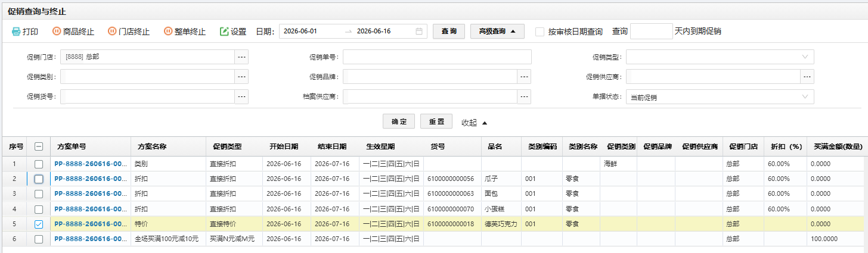Open 促销门店 ellipsis lookup button

[x=241, y=57]
